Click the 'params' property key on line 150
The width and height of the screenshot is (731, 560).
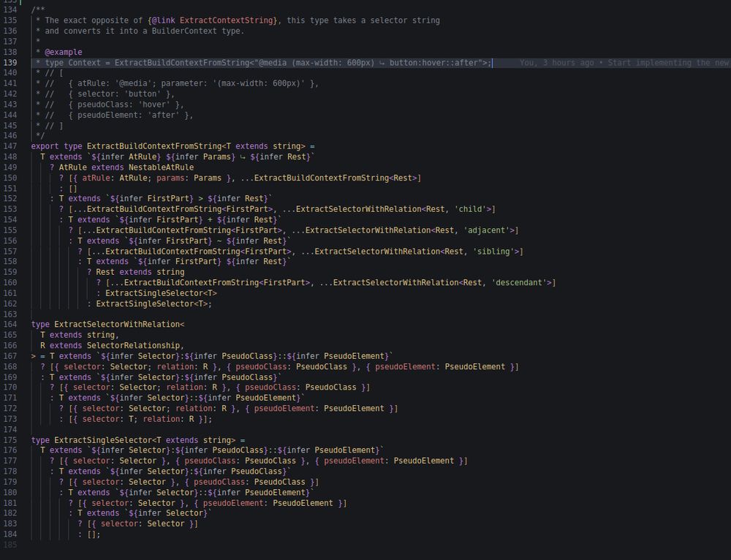pyautogui.click(x=170, y=178)
